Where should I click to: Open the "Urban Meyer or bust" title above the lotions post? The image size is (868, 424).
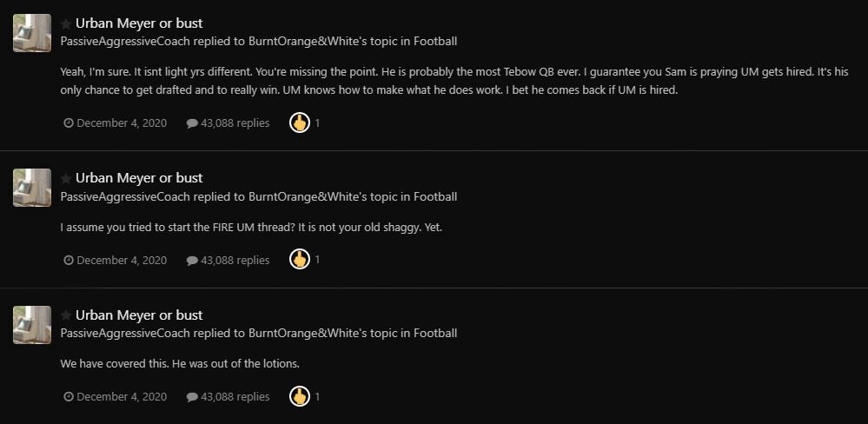point(139,315)
